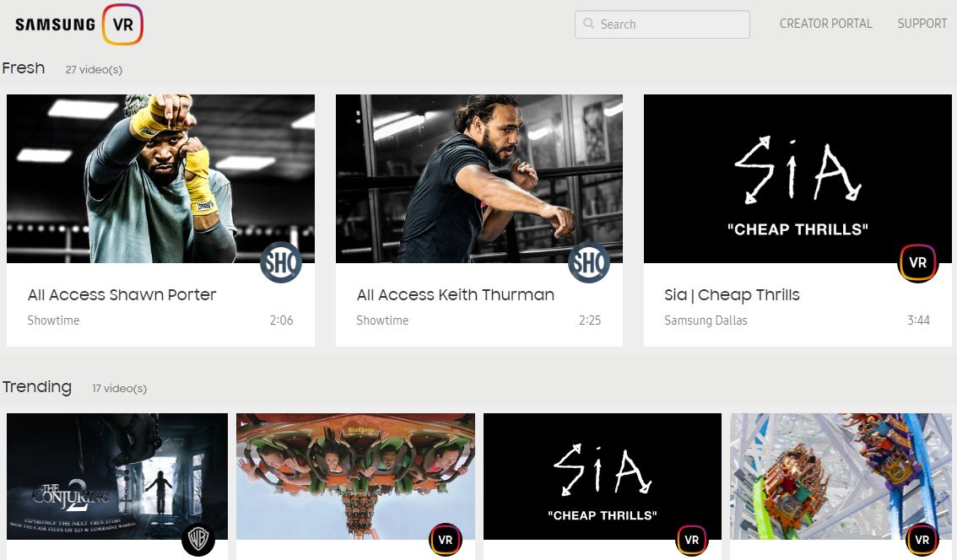Click the VR badge on Fresh Sia video
The height and width of the screenshot is (560, 957).
[918, 263]
